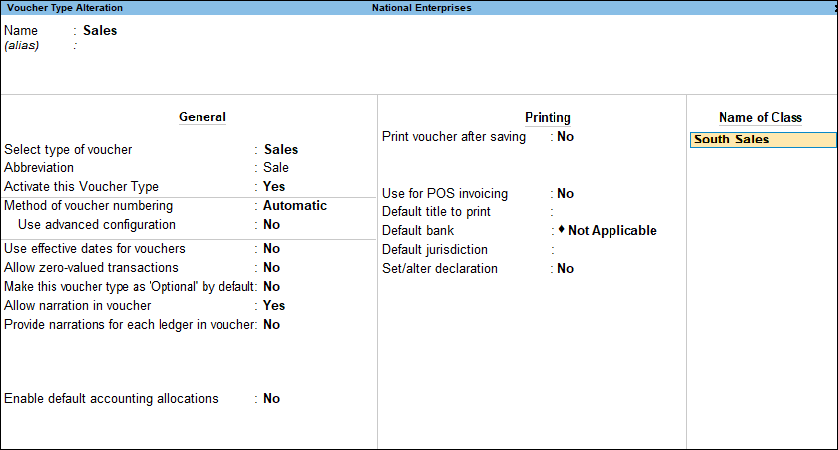Click the Abbreviation label
Image resolution: width=838 pixels, height=450 pixels.
coord(39,168)
